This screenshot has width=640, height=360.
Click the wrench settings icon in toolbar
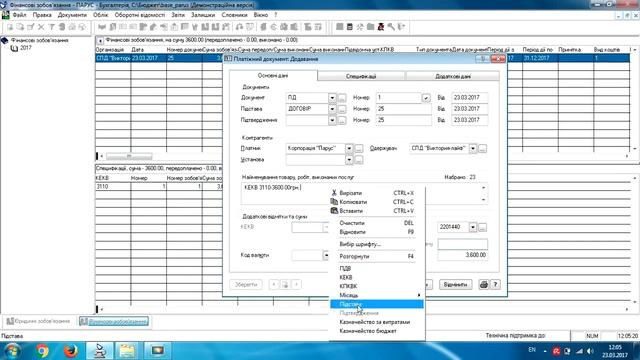tap(391, 27)
